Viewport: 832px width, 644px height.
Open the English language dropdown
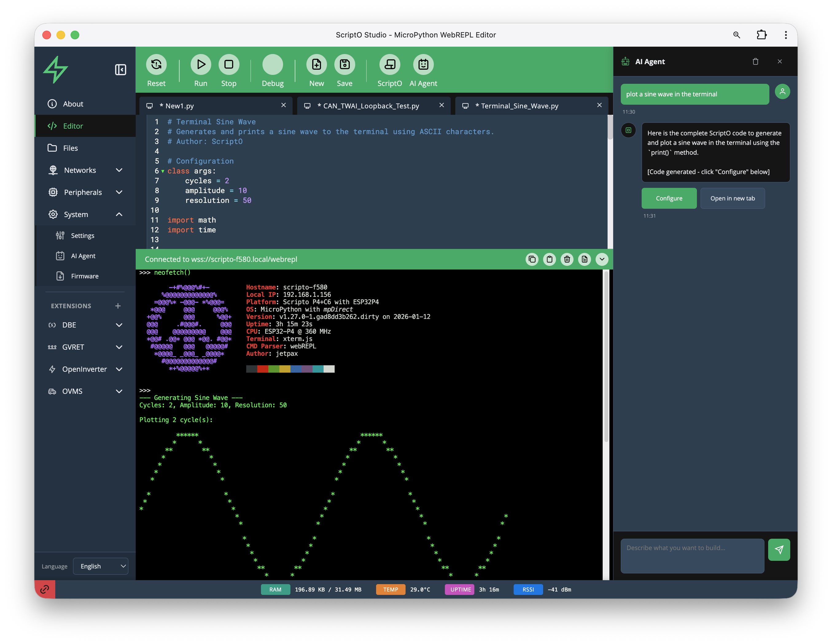point(101,566)
